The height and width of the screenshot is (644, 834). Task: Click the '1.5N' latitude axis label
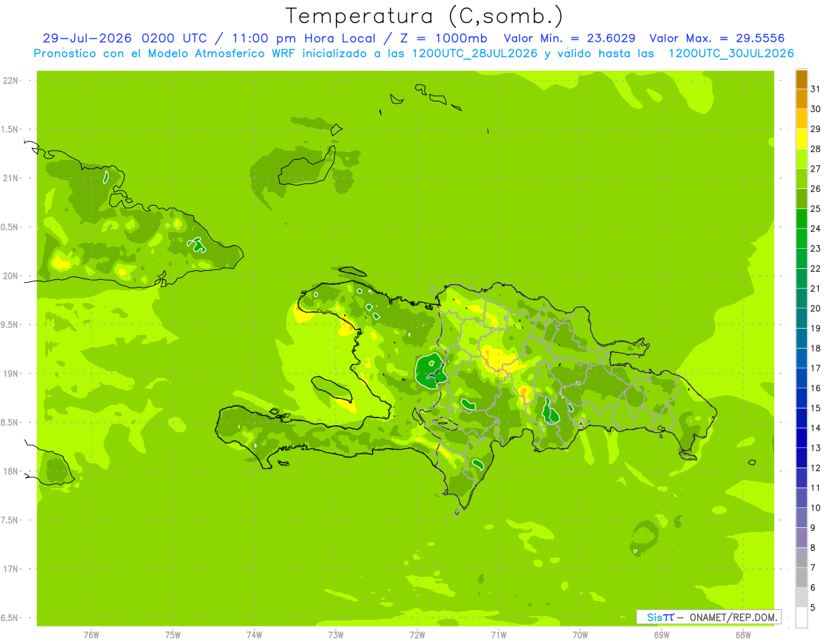coord(10,130)
